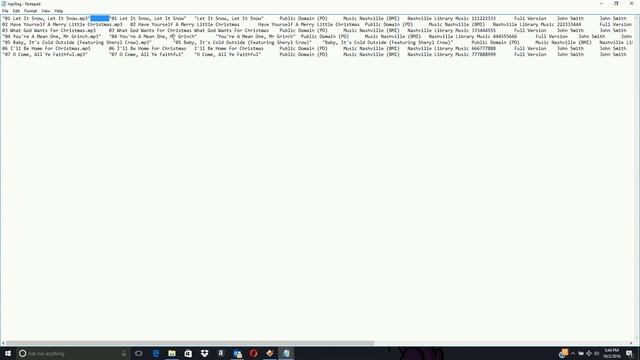Close the Notepad window

pyautogui.click(x=631, y=4)
